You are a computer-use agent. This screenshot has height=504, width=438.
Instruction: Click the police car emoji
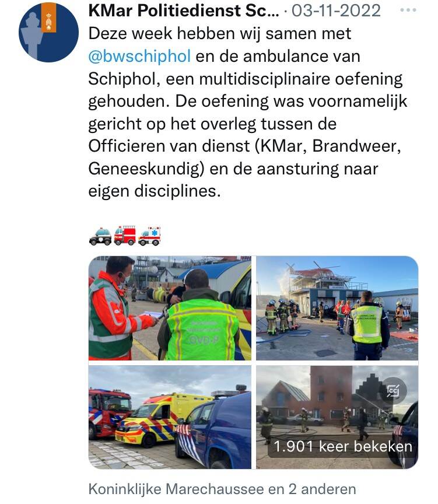coord(100,237)
